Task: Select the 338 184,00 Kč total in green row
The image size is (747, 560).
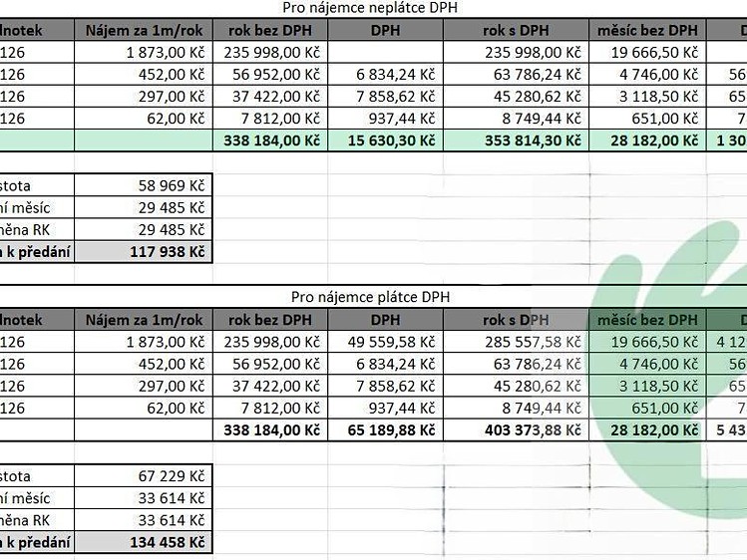Action: pos(270,140)
